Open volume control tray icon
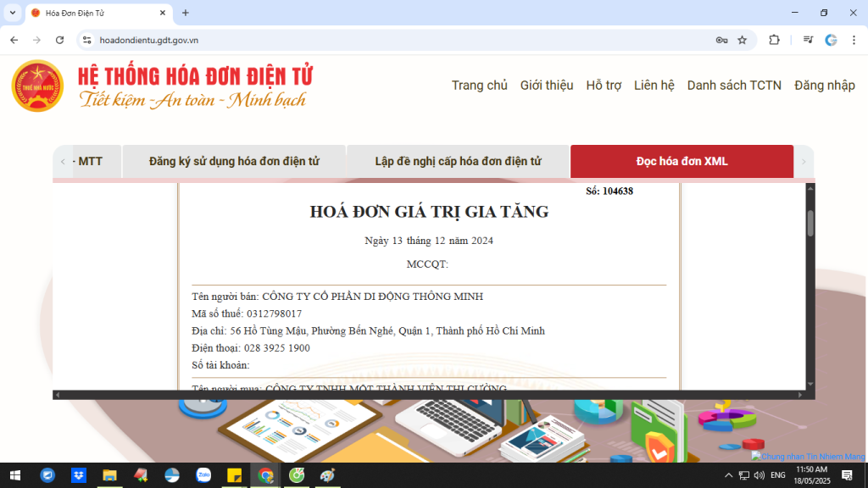Screen dimensions: 868x488 (x=759, y=475)
